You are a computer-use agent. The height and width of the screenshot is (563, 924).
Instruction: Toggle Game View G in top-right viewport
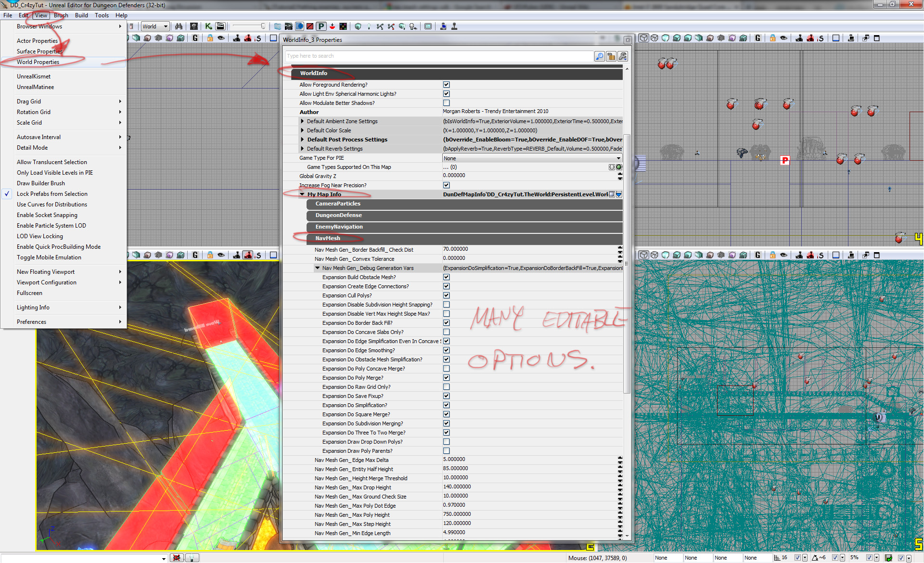click(757, 38)
